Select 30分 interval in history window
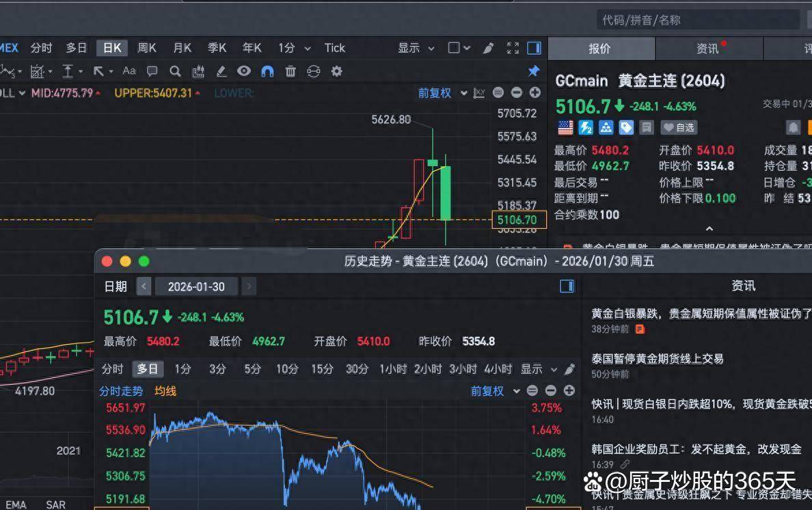This screenshot has width=812, height=510. coord(357,369)
